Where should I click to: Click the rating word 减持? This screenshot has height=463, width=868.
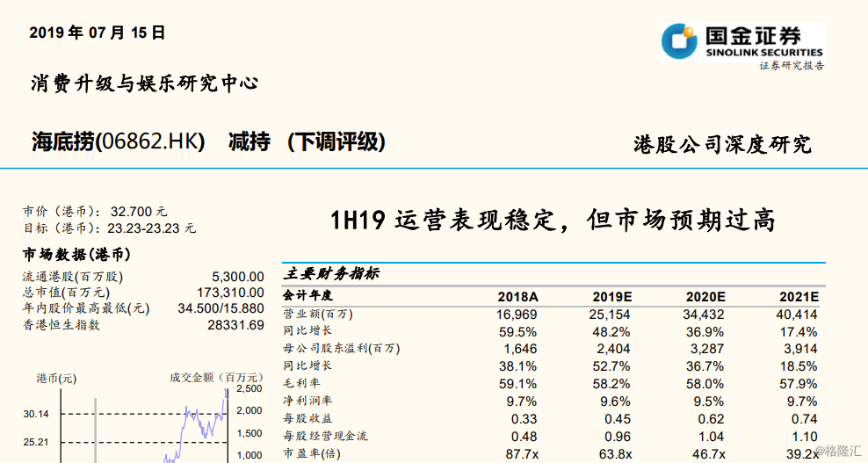(250, 141)
